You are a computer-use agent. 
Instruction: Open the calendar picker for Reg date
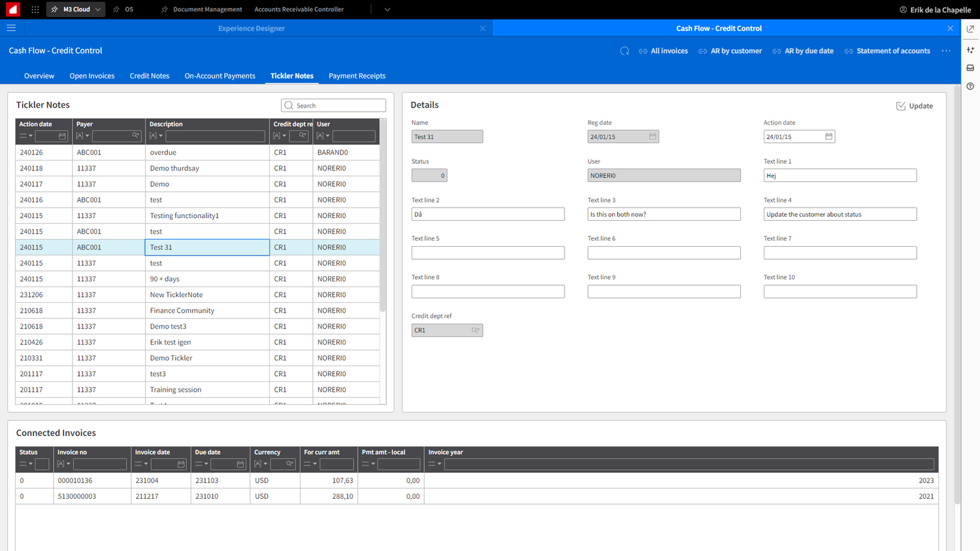pyautogui.click(x=653, y=136)
